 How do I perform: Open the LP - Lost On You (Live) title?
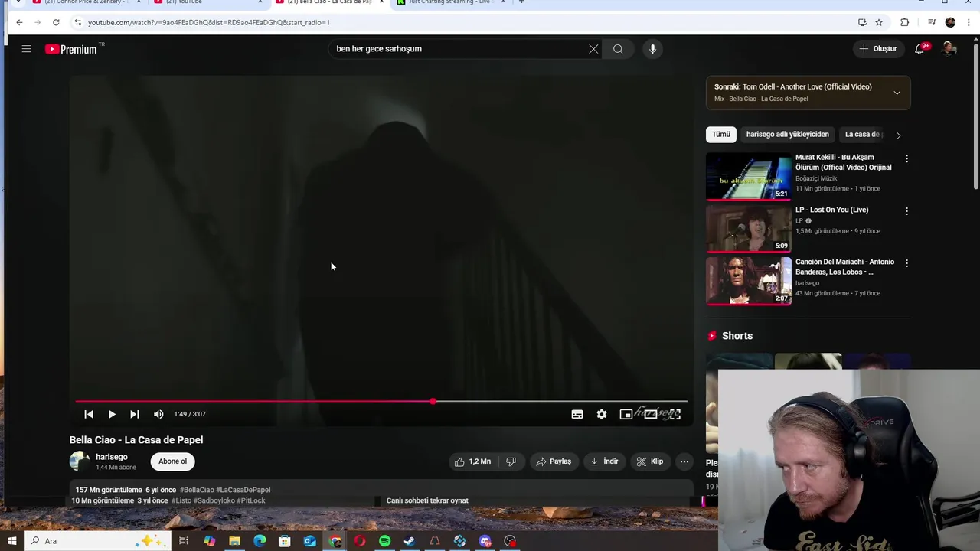point(831,210)
